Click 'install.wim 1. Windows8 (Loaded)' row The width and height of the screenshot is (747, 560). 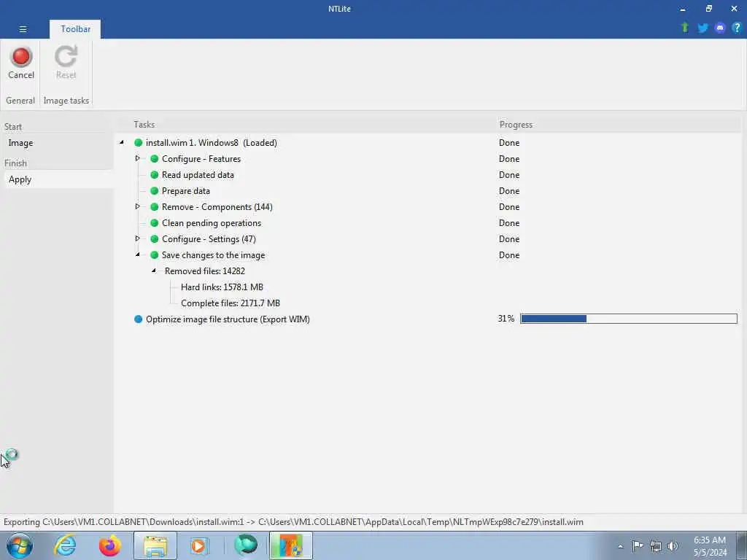coord(211,142)
